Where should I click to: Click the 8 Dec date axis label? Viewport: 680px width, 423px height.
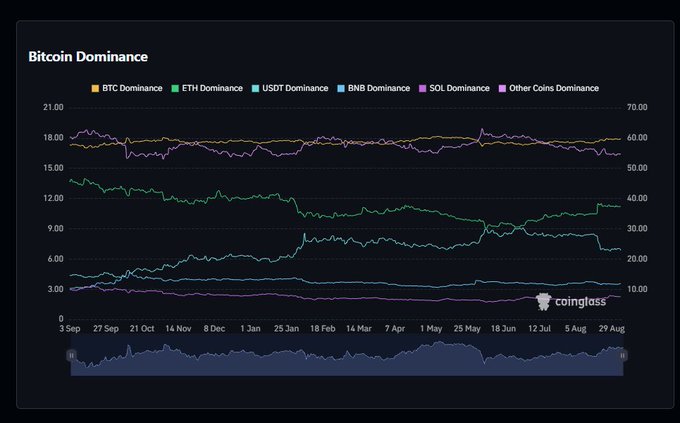(214, 329)
